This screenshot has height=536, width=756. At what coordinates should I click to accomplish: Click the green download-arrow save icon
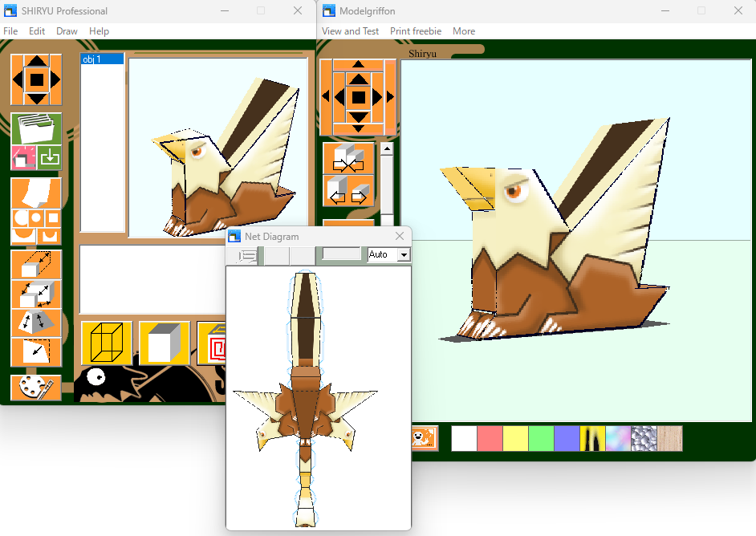pos(49,157)
